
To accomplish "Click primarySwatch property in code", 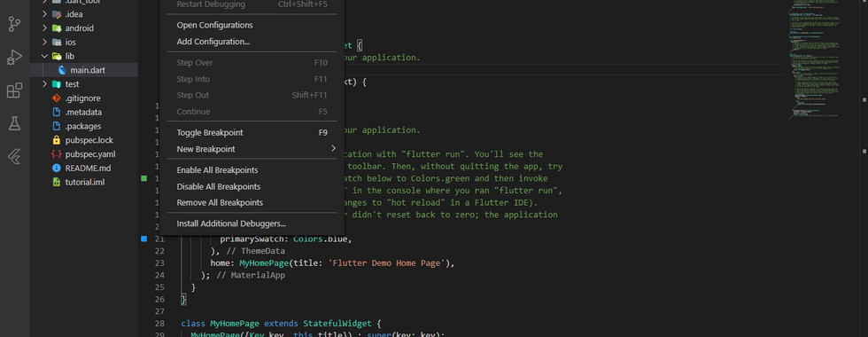I will click(x=254, y=239).
